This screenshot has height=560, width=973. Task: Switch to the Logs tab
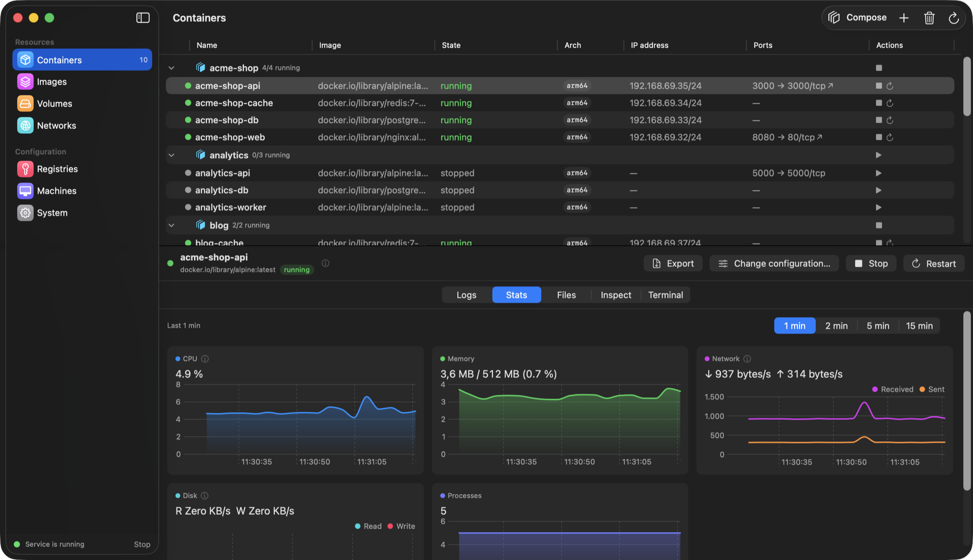click(467, 295)
